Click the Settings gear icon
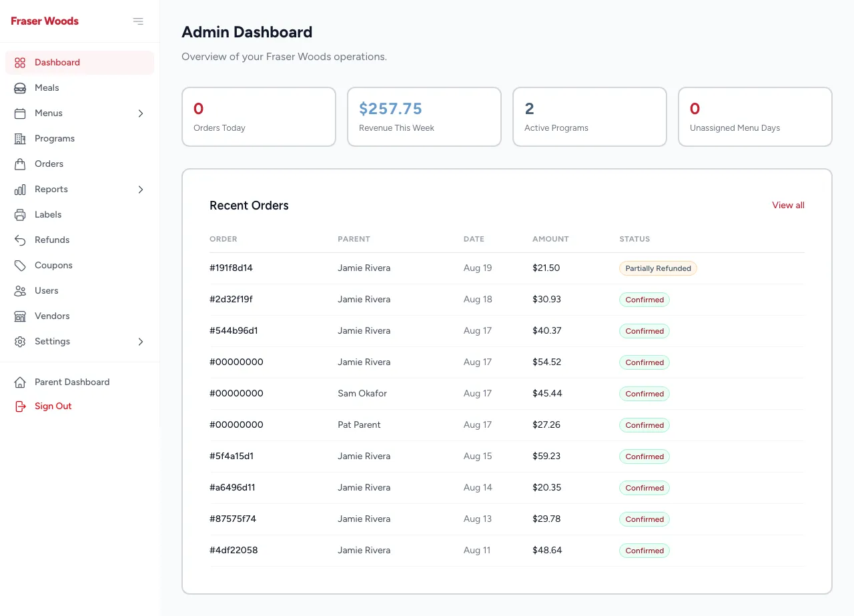This screenshot has height=616, width=854. coord(20,342)
